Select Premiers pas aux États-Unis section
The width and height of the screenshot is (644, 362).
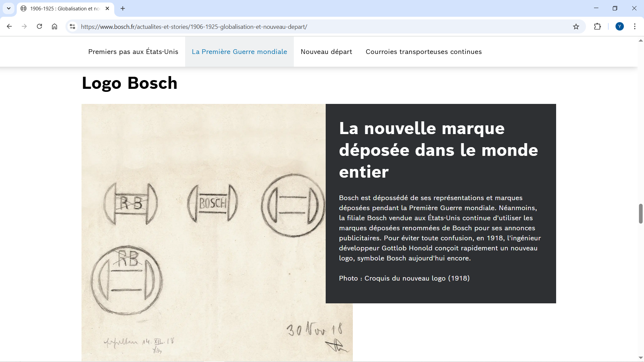pos(133,52)
